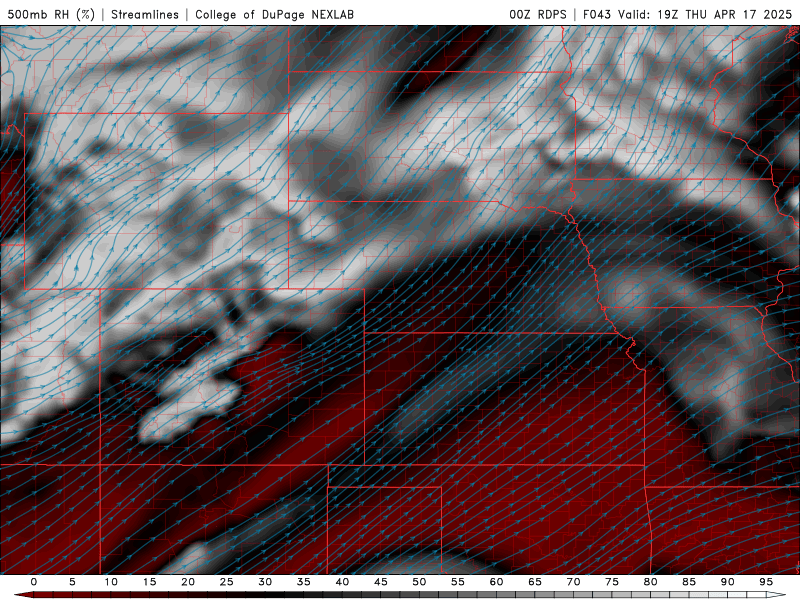The image size is (800, 600).
Task: Click the color bar label "45"
Action: pos(381,582)
